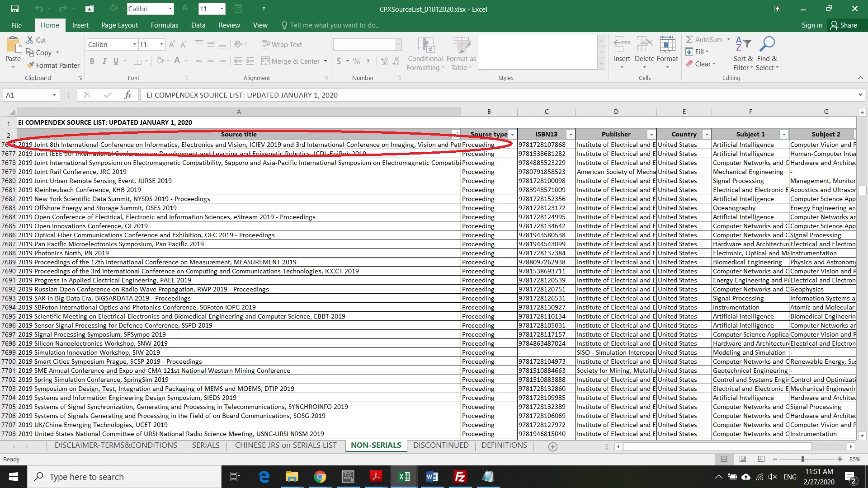This screenshot has height=488, width=868.
Task: Switch to the DISCONTINUED sheet tab
Action: (440, 445)
